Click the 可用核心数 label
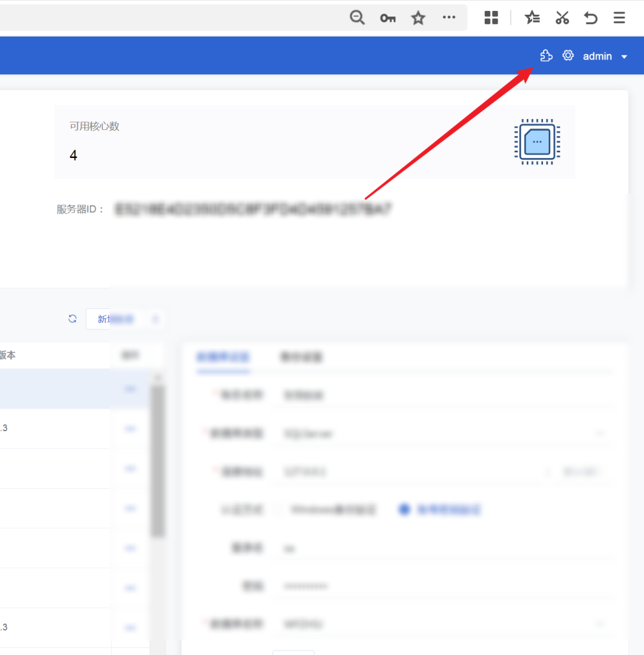 (x=95, y=126)
